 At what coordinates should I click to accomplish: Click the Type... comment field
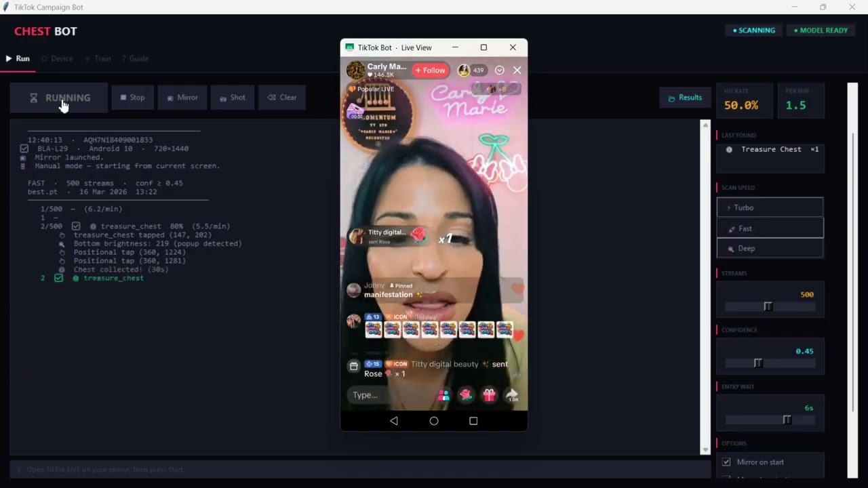[387, 394]
